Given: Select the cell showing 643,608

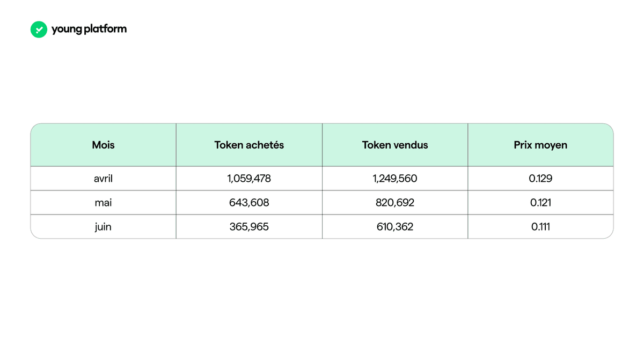Looking at the screenshot, I should 249,203.
